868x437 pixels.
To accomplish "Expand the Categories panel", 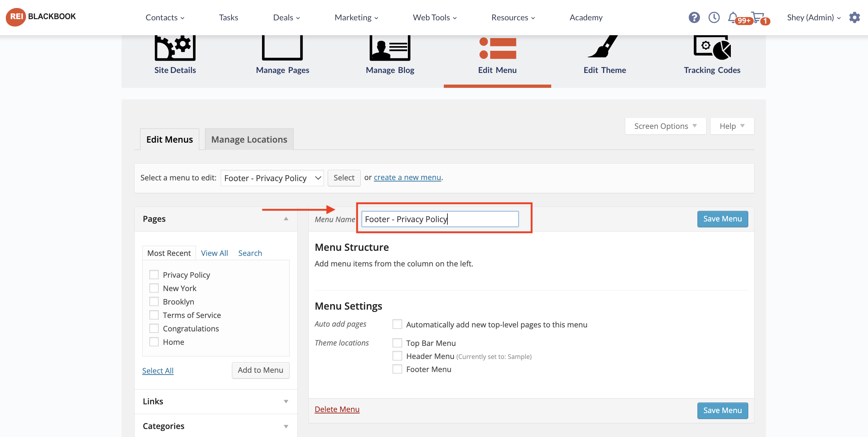I will coord(286,426).
